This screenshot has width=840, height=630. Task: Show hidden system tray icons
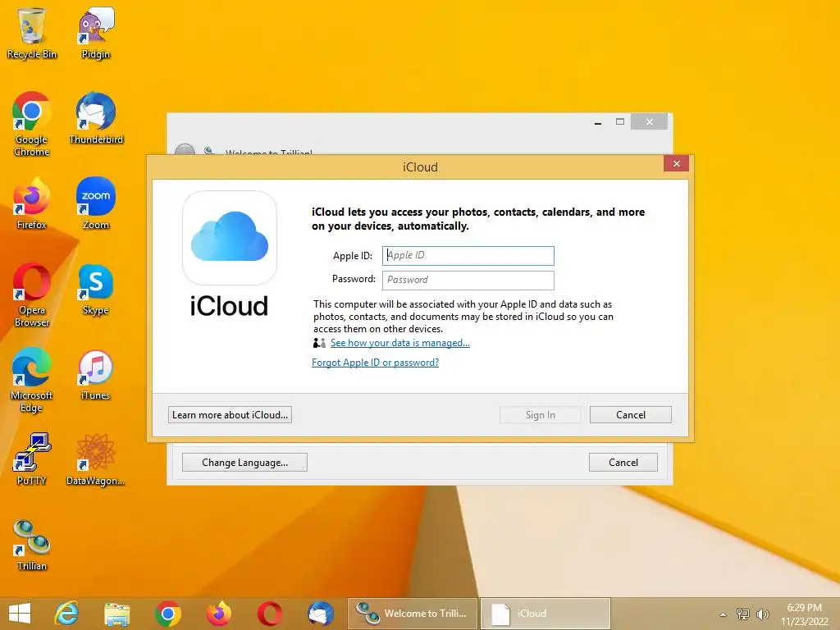tap(724, 614)
